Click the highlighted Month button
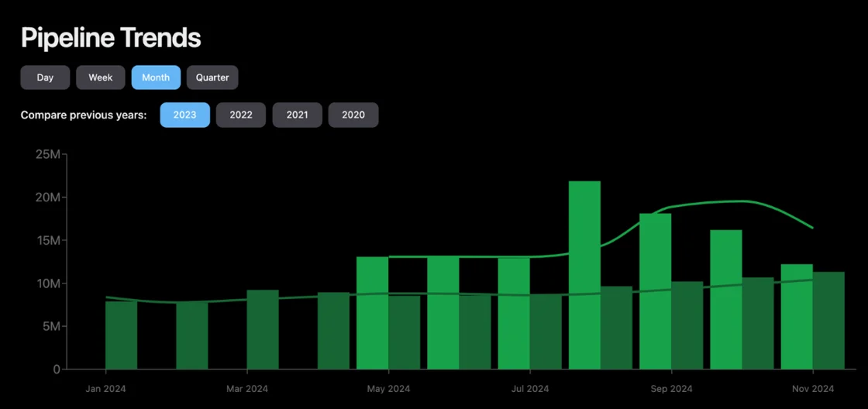The width and height of the screenshot is (868, 409). [156, 77]
